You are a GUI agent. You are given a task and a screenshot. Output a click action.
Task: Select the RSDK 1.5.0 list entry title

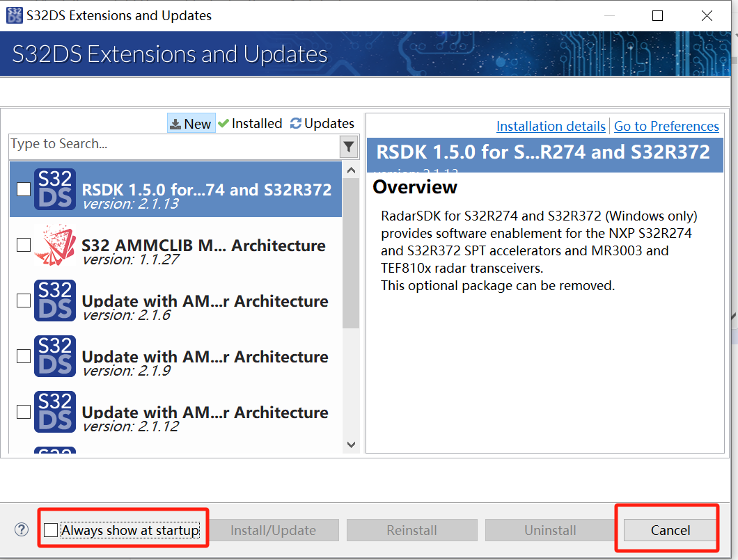point(207,189)
